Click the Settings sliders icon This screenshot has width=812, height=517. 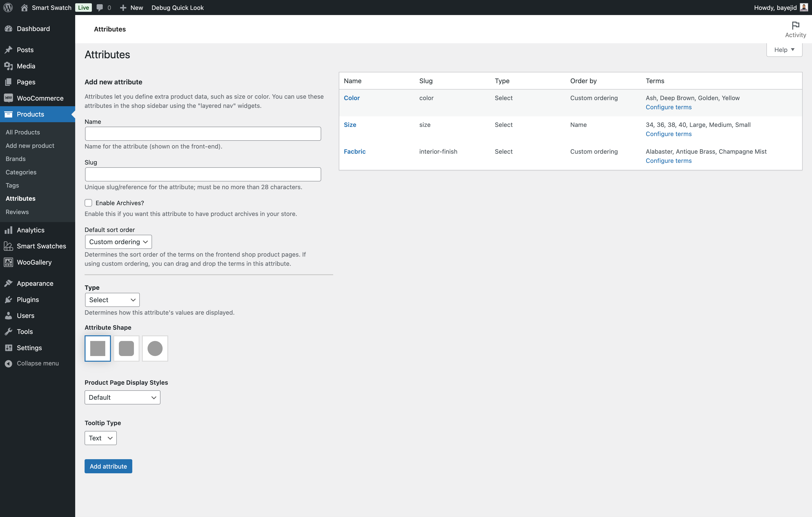(8, 348)
